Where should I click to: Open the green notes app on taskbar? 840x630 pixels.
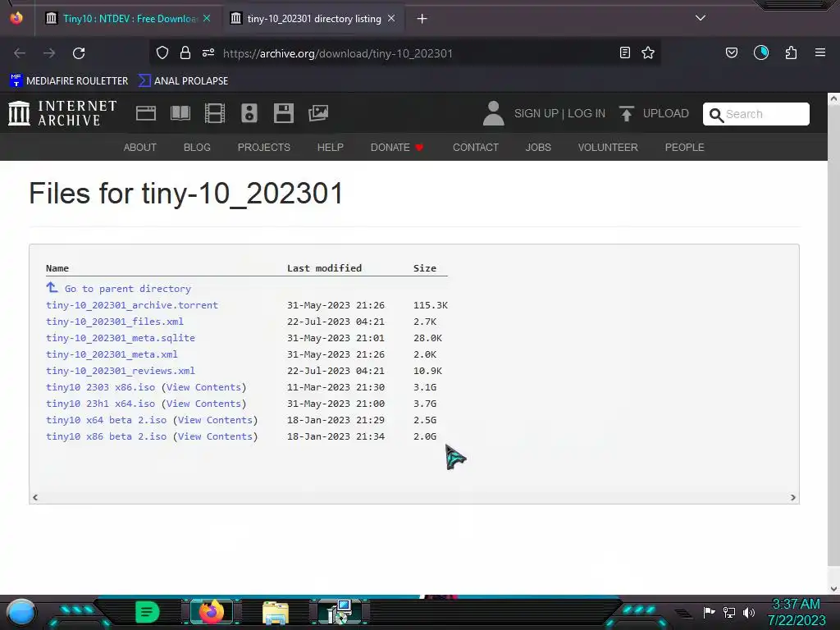pos(148,612)
